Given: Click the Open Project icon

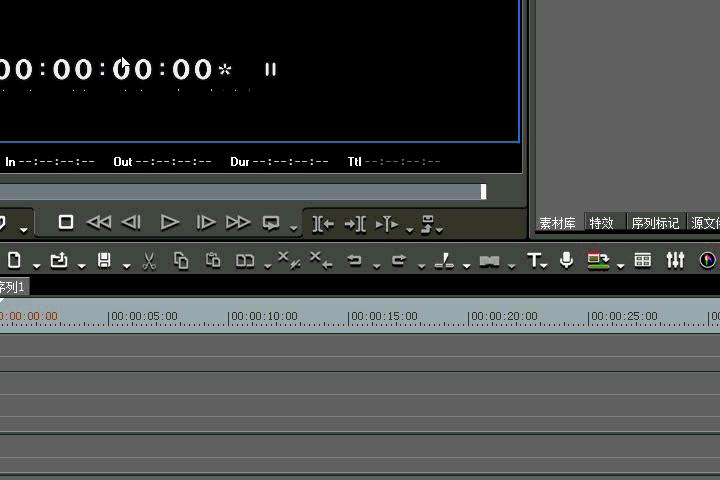Looking at the screenshot, I should click(x=59, y=260).
